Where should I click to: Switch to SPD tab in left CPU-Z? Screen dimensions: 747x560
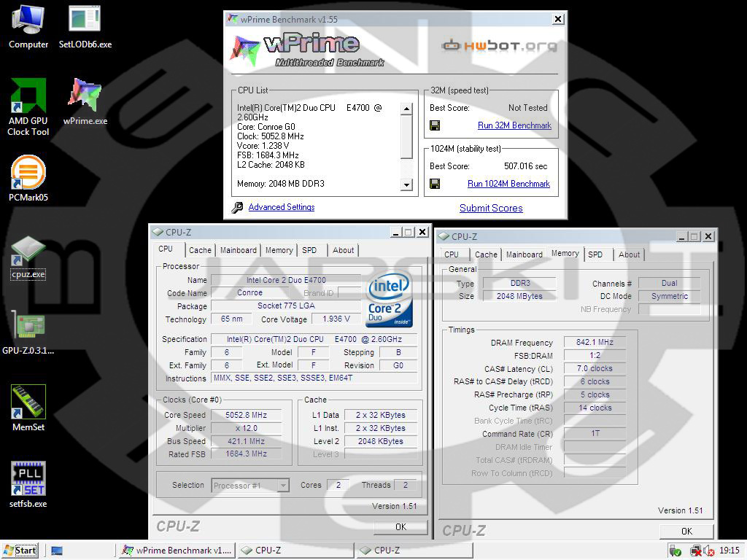click(309, 250)
